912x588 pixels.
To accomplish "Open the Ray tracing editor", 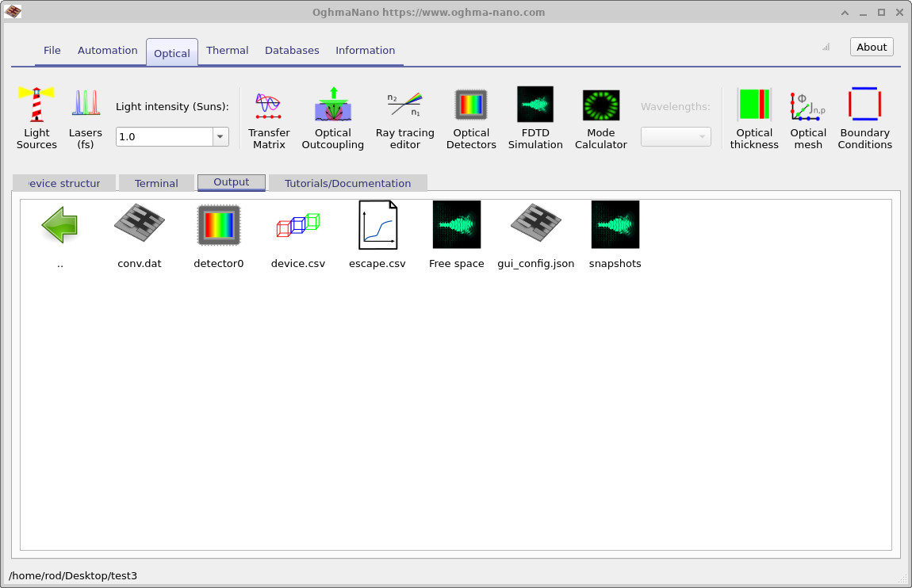I will [x=404, y=117].
